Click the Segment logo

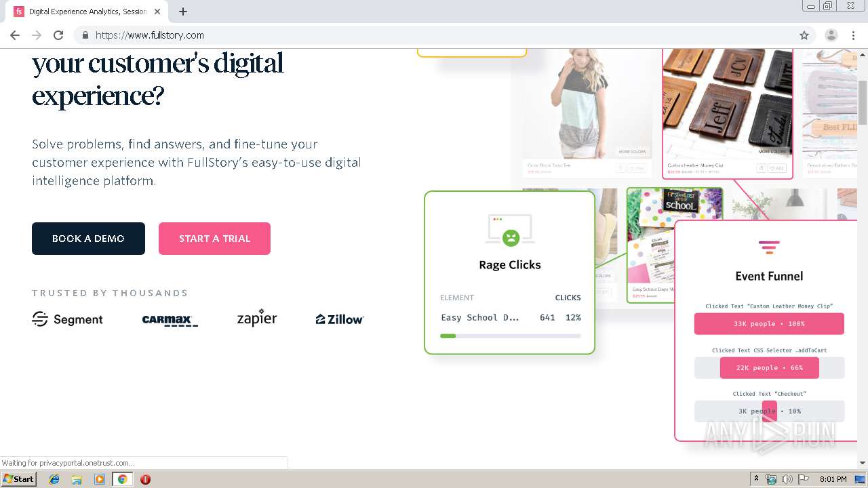pyautogui.click(x=67, y=319)
